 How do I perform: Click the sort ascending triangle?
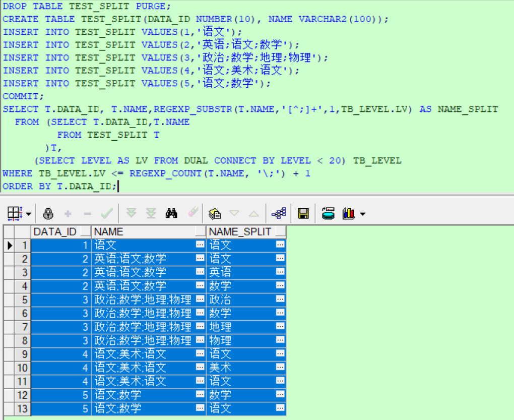pyautogui.click(x=254, y=213)
